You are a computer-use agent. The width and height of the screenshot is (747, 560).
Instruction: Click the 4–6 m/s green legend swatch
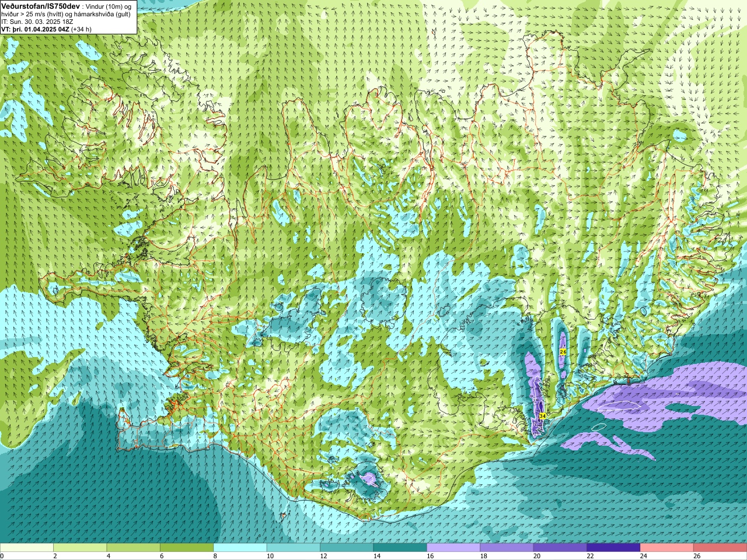click(x=134, y=548)
